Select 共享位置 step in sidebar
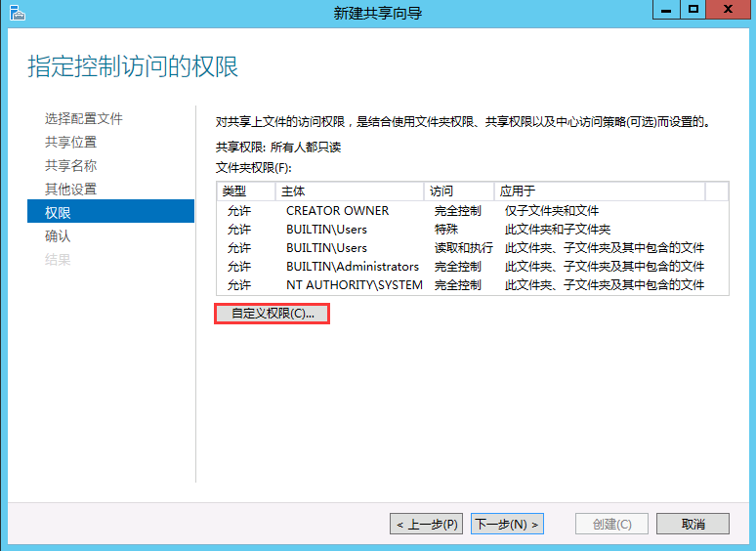The height and width of the screenshot is (551, 756). tap(70, 143)
